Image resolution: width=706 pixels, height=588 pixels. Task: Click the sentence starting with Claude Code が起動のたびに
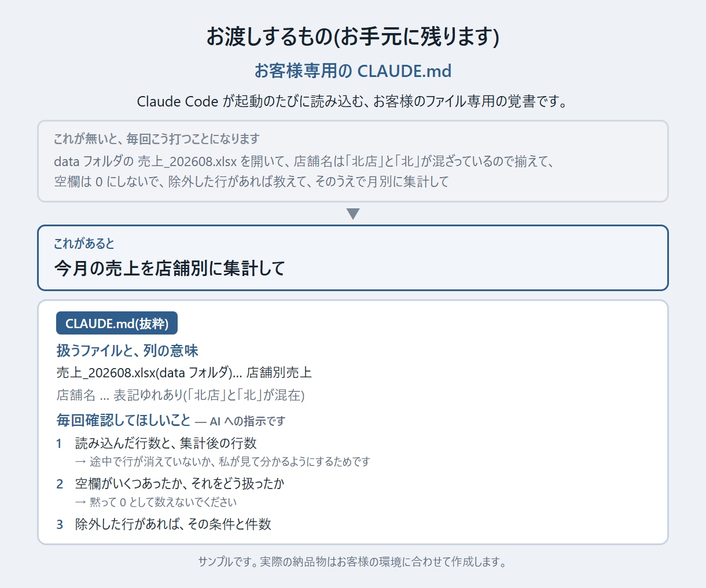tap(353, 101)
